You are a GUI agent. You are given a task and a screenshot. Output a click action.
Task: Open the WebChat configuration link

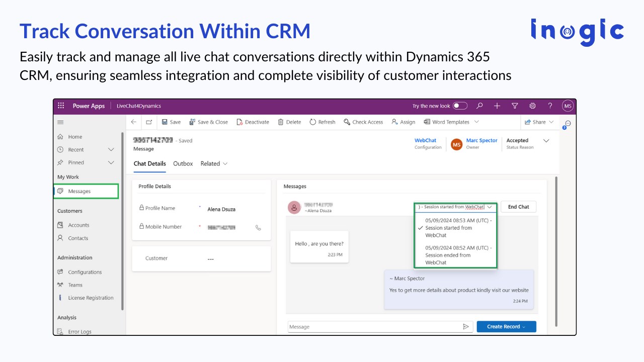(425, 140)
